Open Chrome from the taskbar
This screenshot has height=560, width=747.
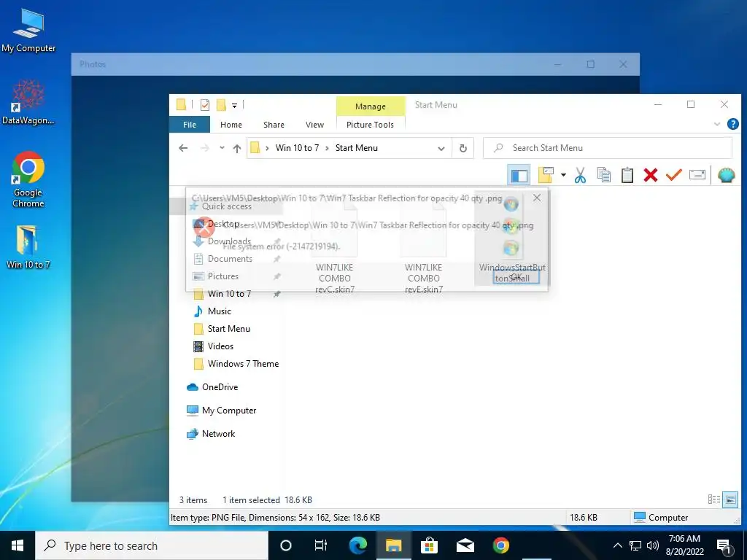(x=500, y=545)
